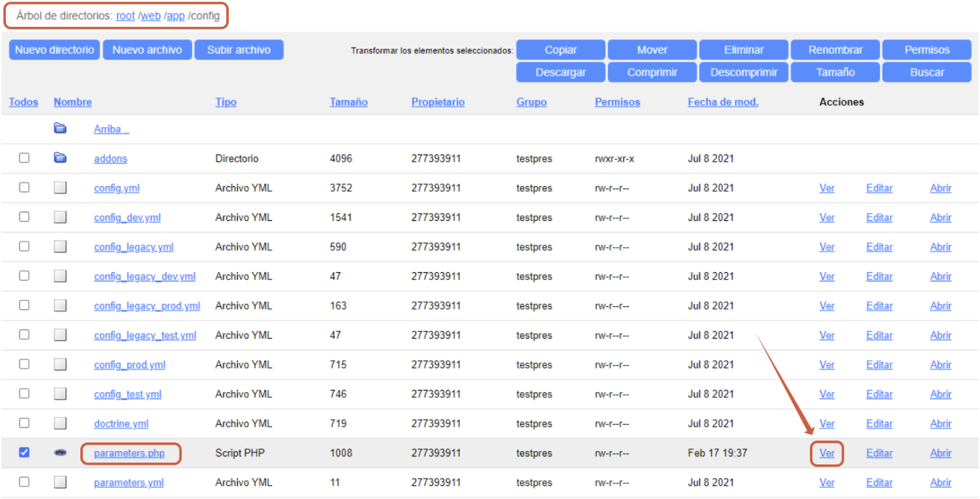Tick the config_prod.yml checkbox
The height and width of the screenshot is (499, 980).
point(24,364)
